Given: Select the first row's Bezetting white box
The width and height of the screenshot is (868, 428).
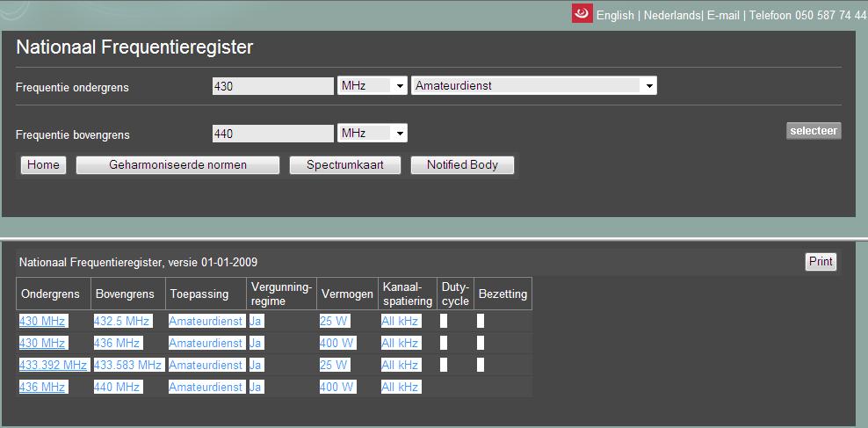Looking at the screenshot, I should pyautogui.click(x=481, y=321).
